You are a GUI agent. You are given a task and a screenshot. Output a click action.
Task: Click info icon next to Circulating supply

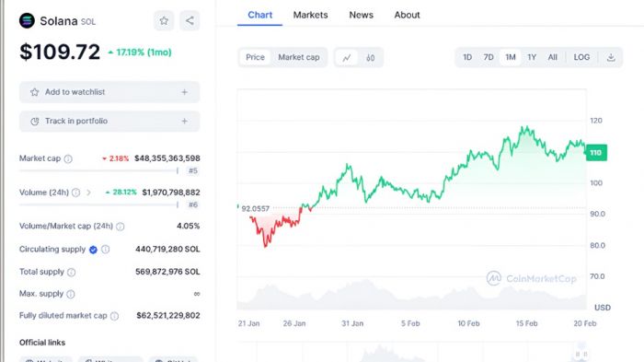coord(106,250)
